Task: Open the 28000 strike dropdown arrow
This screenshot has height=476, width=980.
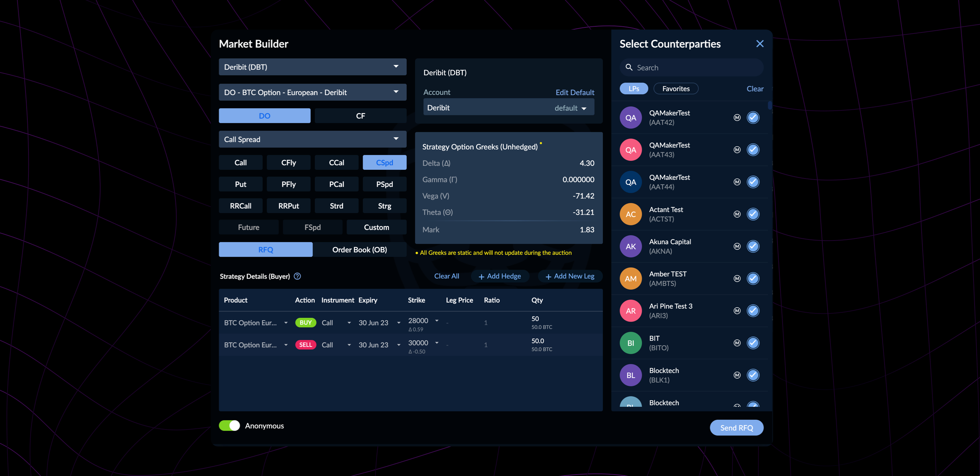Action: pyautogui.click(x=437, y=321)
